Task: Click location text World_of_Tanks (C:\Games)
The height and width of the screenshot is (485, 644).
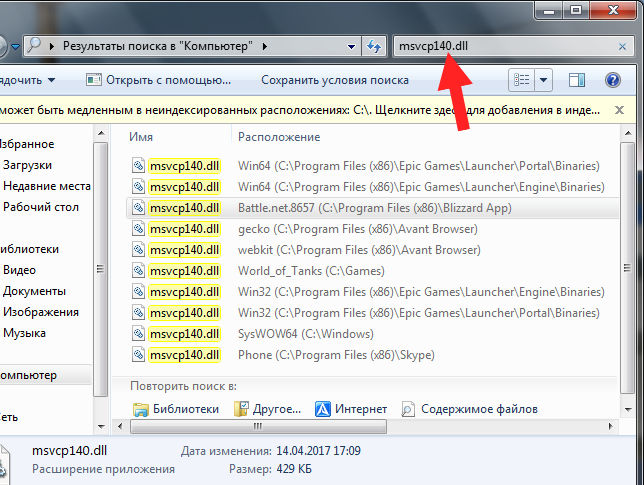Action: (311, 271)
